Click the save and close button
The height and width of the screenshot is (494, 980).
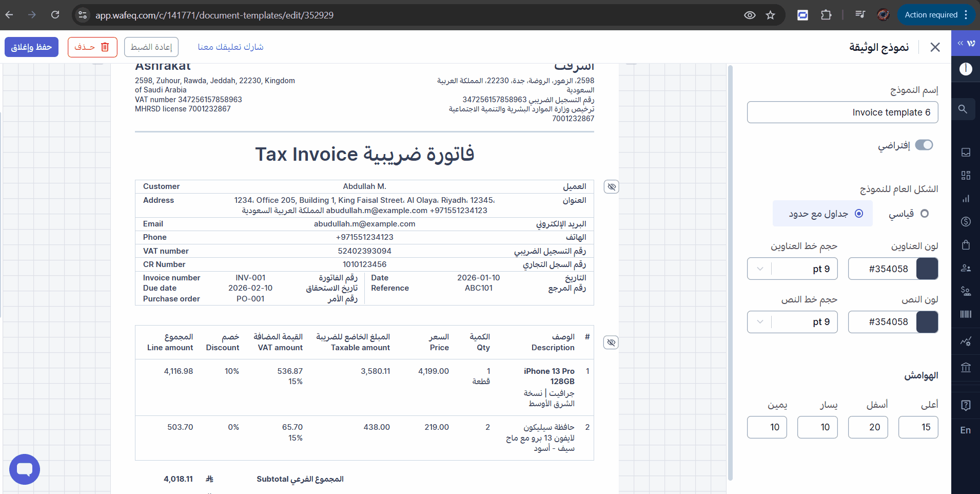(31, 47)
